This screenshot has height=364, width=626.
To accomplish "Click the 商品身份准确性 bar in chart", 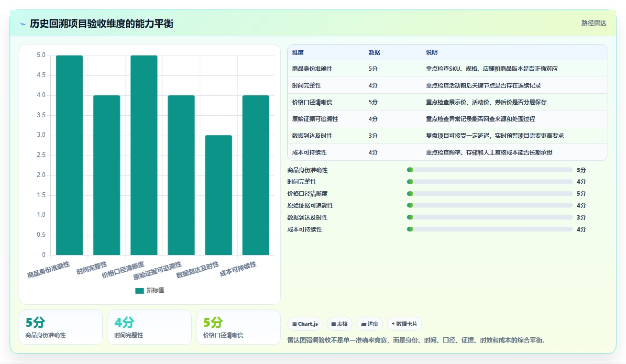I will [69, 155].
